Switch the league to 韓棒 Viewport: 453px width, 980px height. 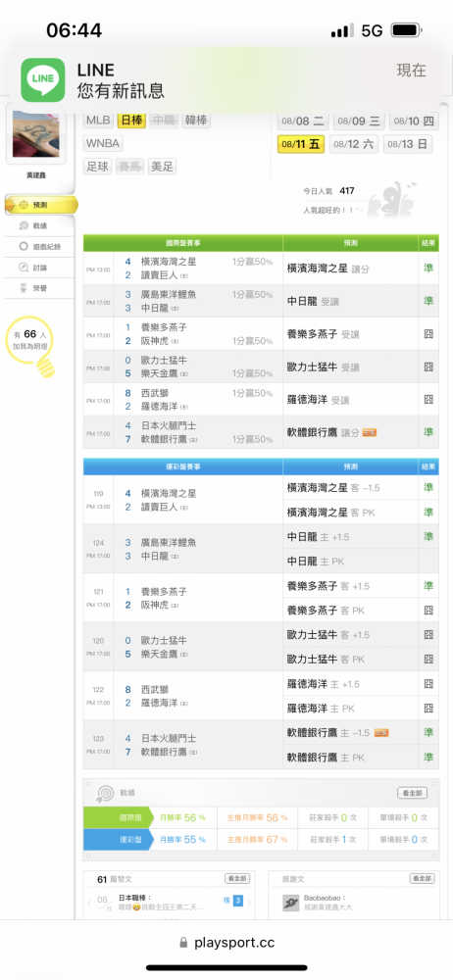(x=197, y=120)
